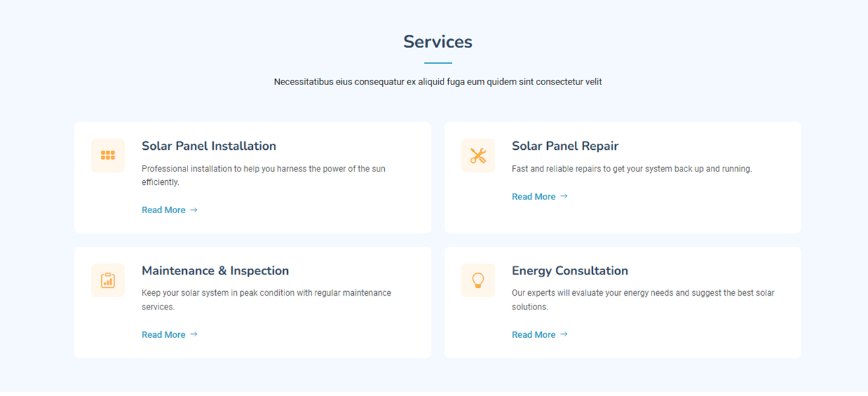
Task: Open the Maintenance & Inspection title
Action: (215, 271)
